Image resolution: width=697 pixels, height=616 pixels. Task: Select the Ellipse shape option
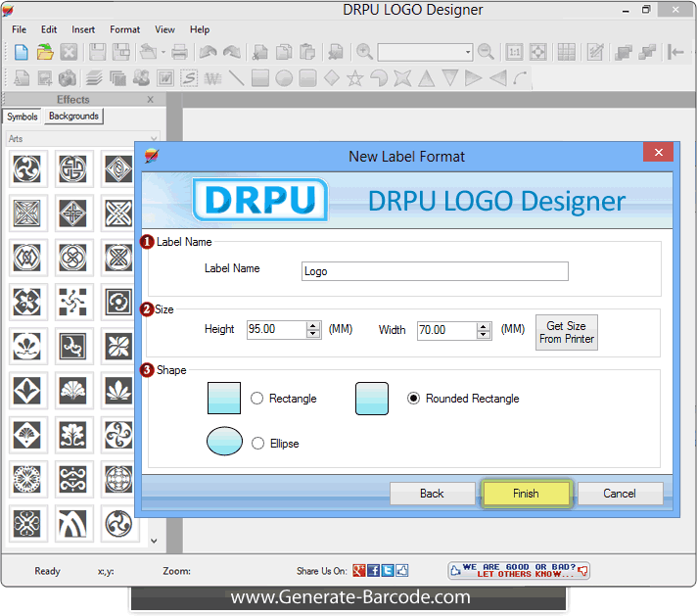point(257,444)
